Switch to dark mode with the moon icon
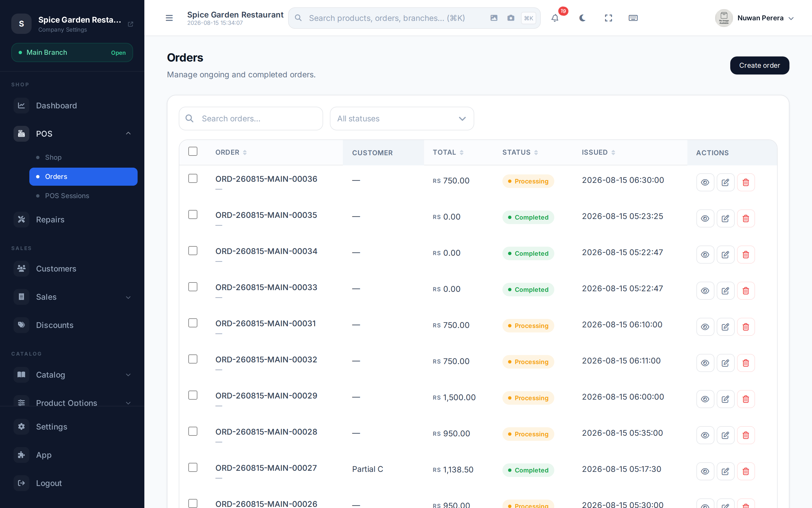Viewport: 812px width, 508px height. click(582, 18)
